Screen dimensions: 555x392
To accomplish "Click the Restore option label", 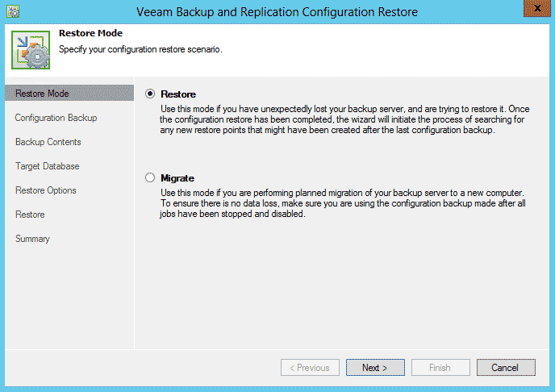I will pyautogui.click(x=178, y=94).
